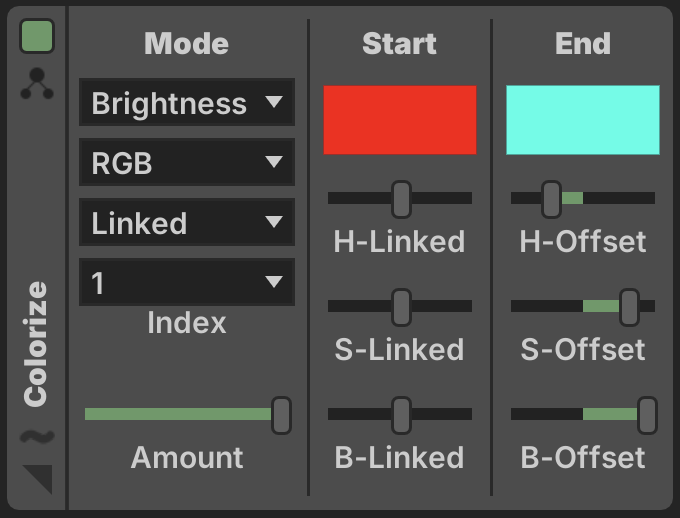680x518 pixels.
Task: Open the Linked dropdown menu
Action: (187, 222)
